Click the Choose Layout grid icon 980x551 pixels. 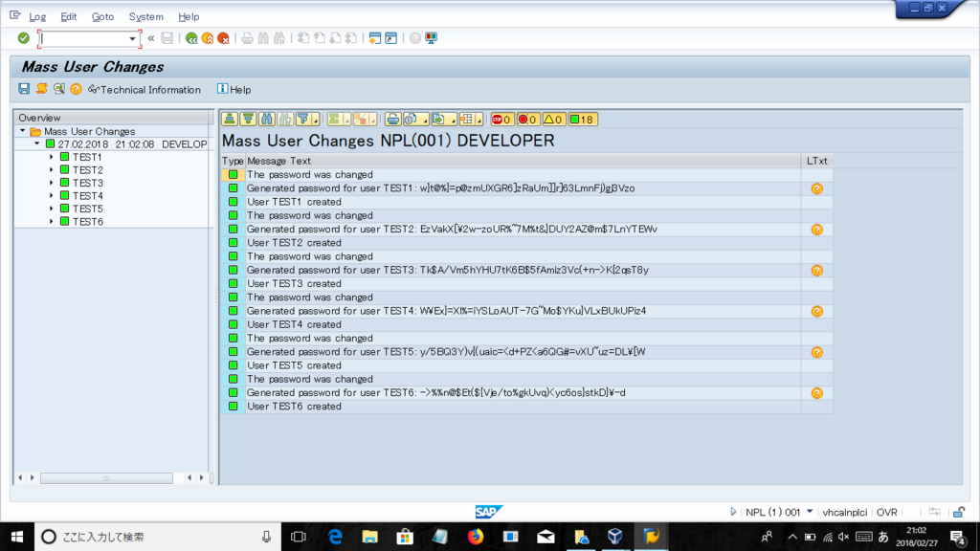pyautogui.click(x=467, y=119)
